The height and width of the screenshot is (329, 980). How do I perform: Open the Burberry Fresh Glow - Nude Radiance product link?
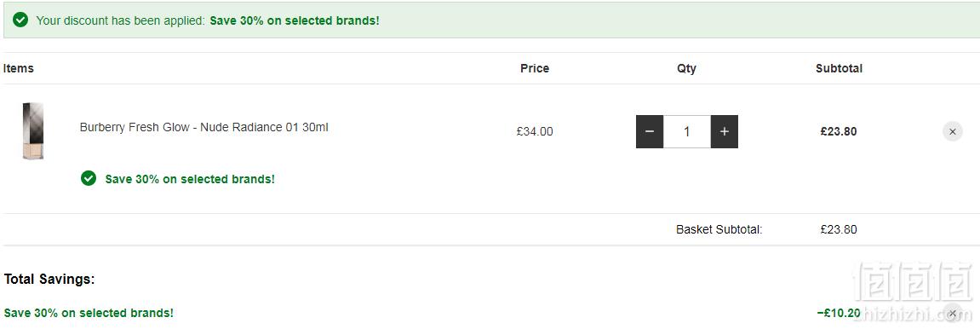203,128
